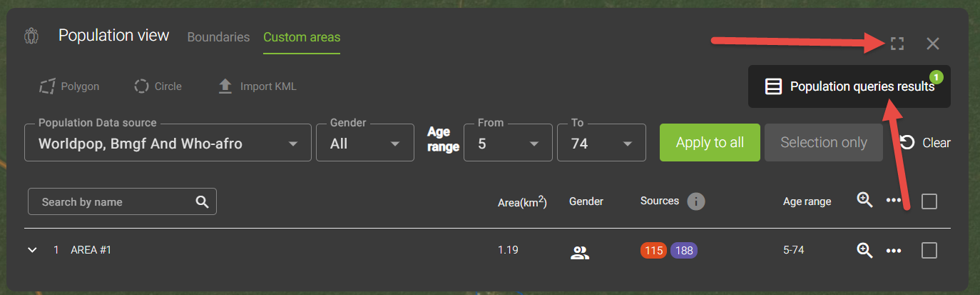Expand the AREA #1 row chevron
This screenshot has width=980, height=295.
32,250
